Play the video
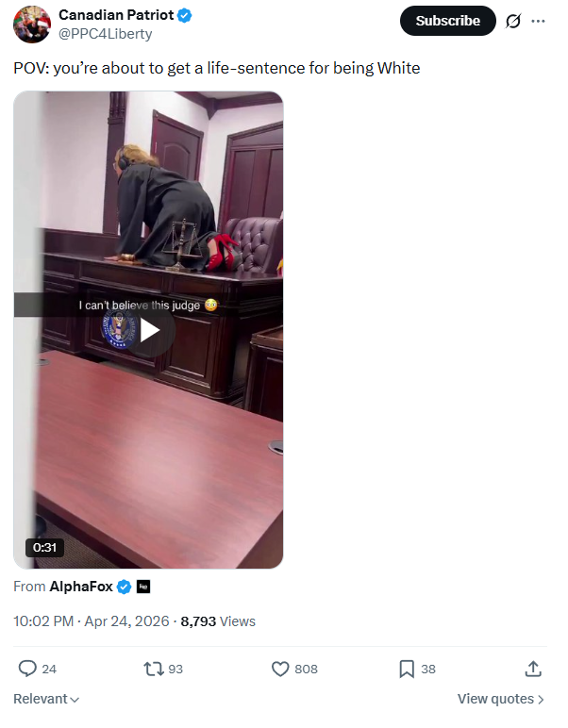The width and height of the screenshot is (568, 728). [x=149, y=330]
